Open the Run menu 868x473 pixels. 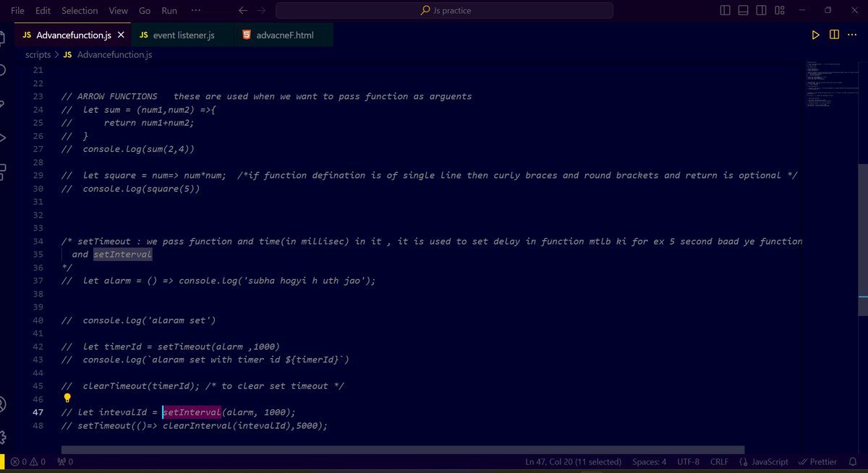coord(169,11)
